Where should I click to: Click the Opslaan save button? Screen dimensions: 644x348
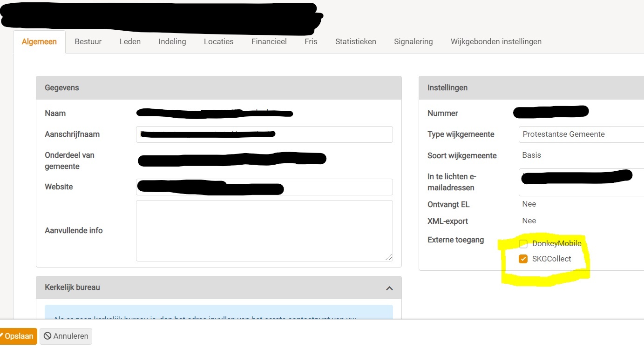pyautogui.click(x=18, y=336)
